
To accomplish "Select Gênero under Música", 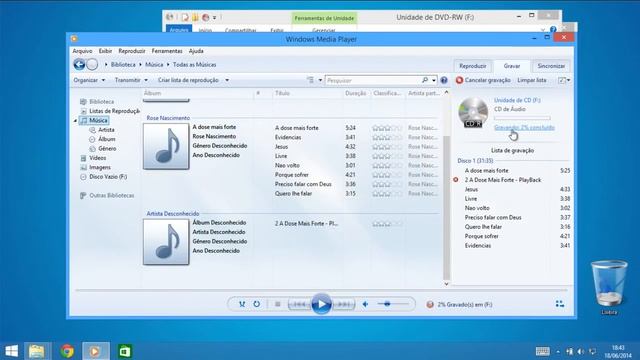I will [107, 149].
